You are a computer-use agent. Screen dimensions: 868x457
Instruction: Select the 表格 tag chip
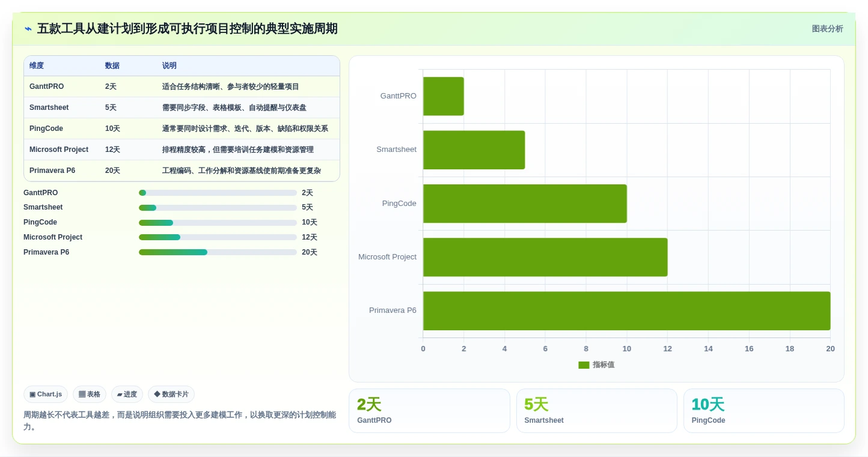click(90, 395)
